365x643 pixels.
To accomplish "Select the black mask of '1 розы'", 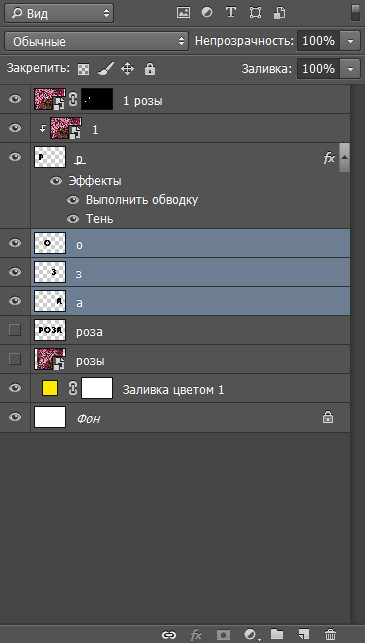I will point(97,99).
